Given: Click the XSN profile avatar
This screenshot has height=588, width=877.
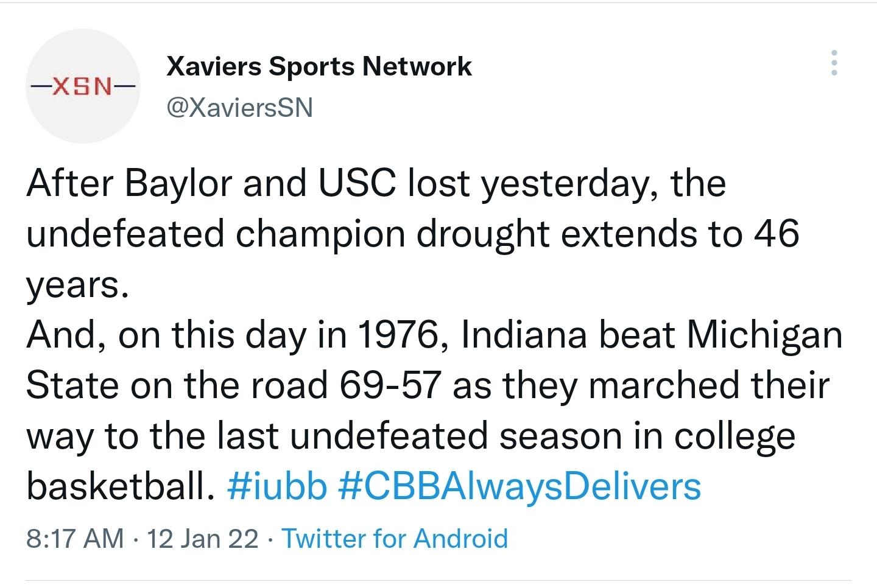Looking at the screenshot, I should [83, 86].
